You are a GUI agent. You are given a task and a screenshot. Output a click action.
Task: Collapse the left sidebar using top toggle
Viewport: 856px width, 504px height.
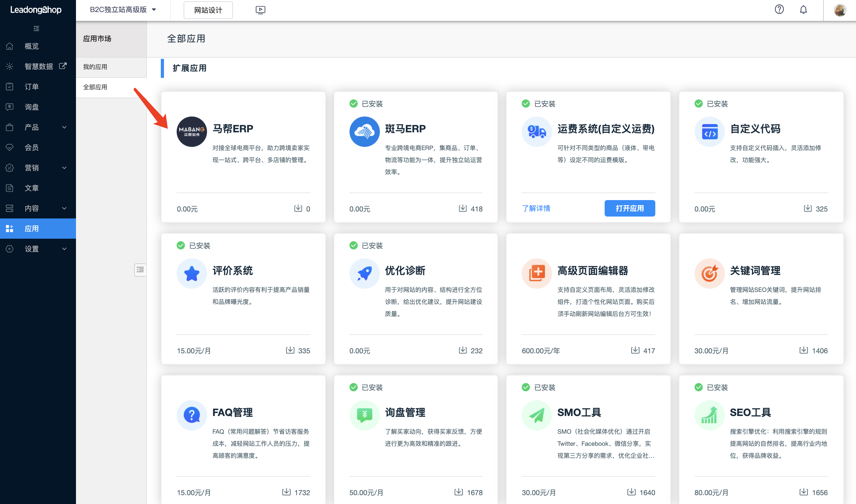[x=36, y=28]
